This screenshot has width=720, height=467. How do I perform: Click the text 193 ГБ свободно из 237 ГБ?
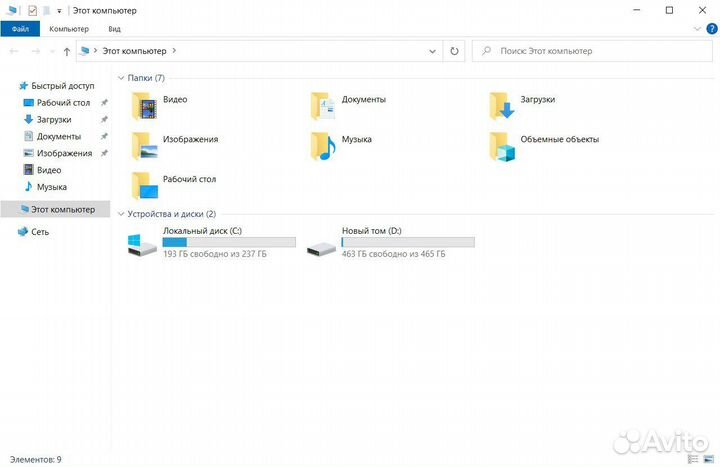[x=214, y=254]
